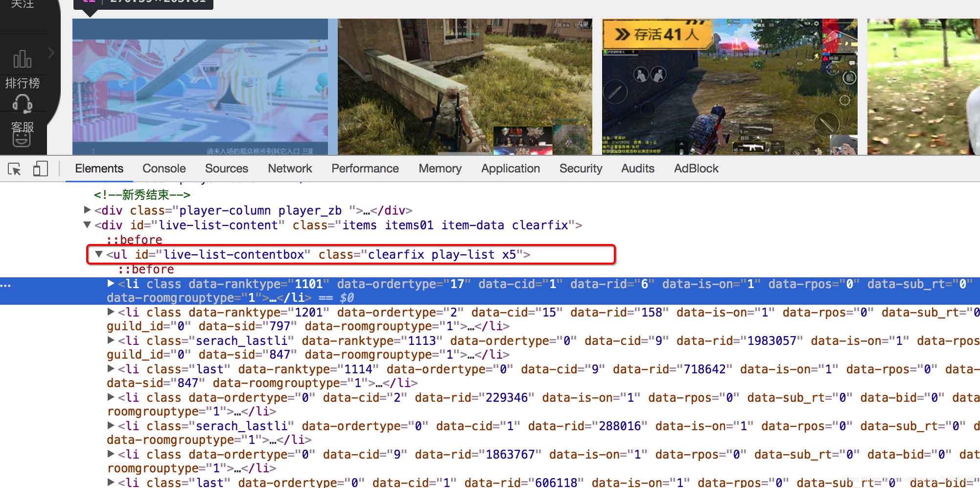980x488 pixels.
Task: Click the 排行榜 ranking label in sidebar
Action: (x=22, y=83)
